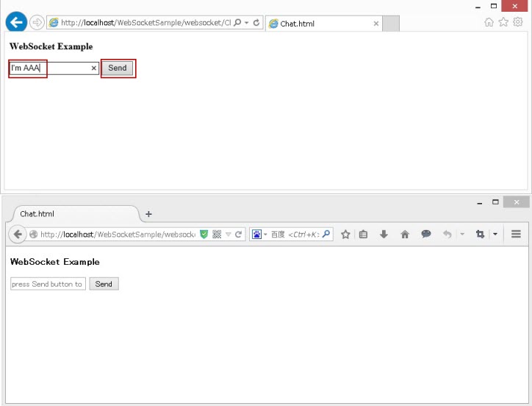Click Send button in Firefox page
The width and height of the screenshot is (532, 406).
click(104, 284)
